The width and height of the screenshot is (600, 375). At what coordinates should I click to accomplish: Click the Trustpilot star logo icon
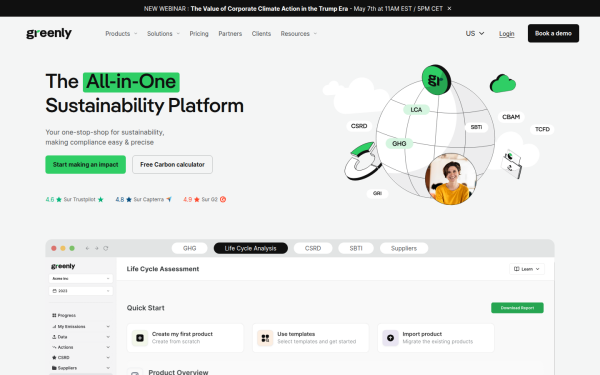click(x=101, y=199)
